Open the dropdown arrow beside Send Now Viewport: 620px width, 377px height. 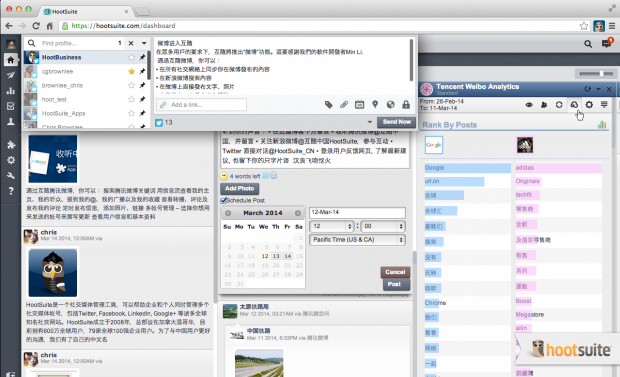[x=370, y=122]
